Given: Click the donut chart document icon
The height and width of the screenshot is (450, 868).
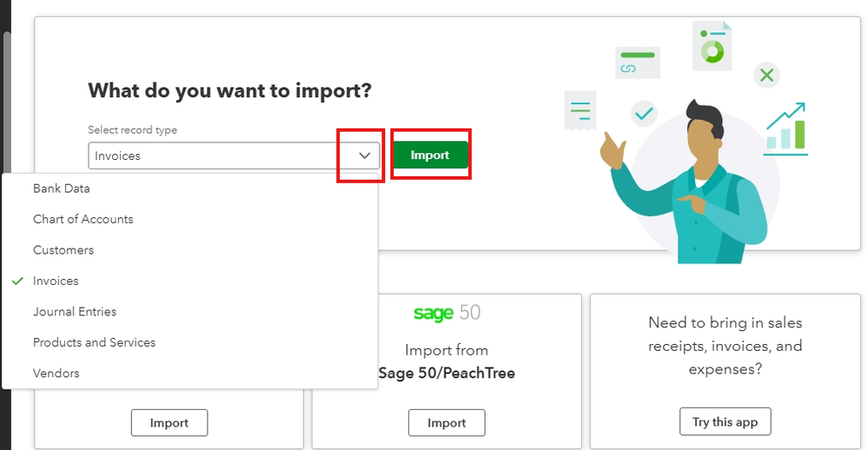Looking at the screenshot, I should click(712, 47).
